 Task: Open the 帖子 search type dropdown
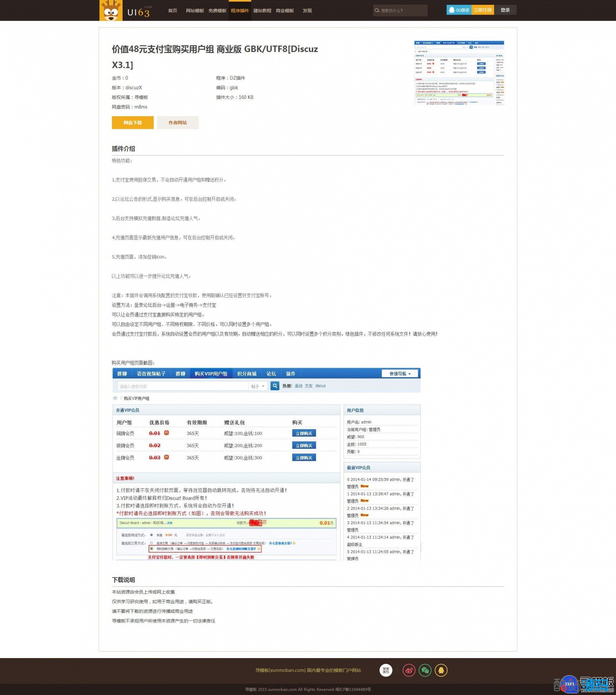tap(258, 386)
